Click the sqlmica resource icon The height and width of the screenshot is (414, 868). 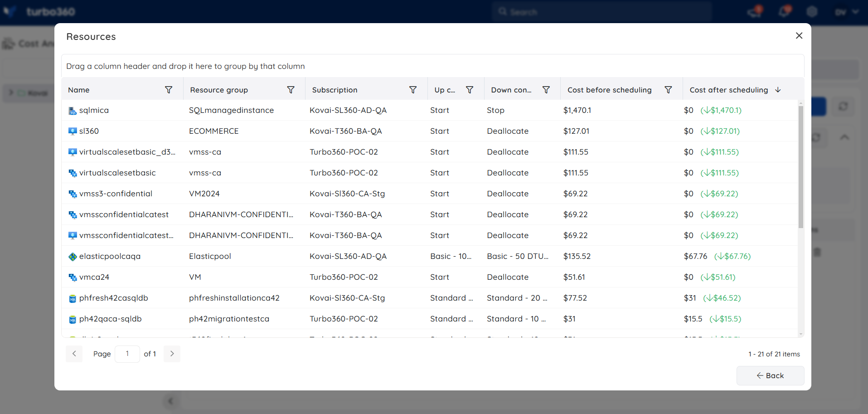pos(73,111)
